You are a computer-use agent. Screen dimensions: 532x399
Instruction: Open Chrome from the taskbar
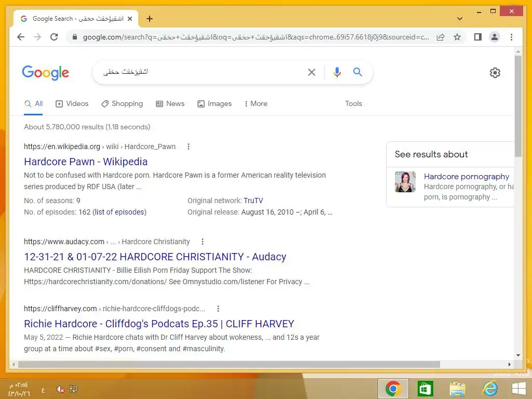point(393,389)
